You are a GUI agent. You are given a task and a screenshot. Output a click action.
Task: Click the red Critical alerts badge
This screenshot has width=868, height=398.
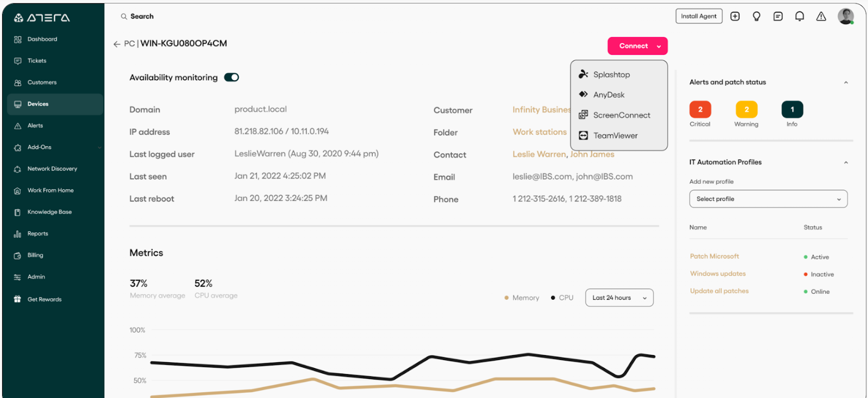point(700,110)
